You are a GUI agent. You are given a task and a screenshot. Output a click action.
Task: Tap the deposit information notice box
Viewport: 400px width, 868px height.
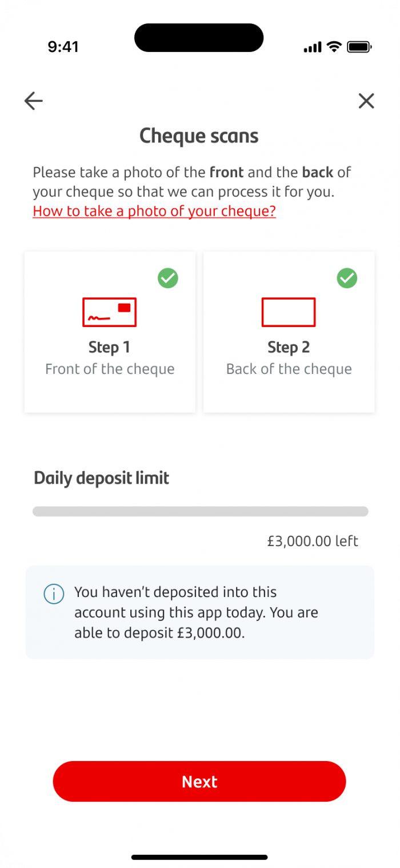(x=199, y=612)
